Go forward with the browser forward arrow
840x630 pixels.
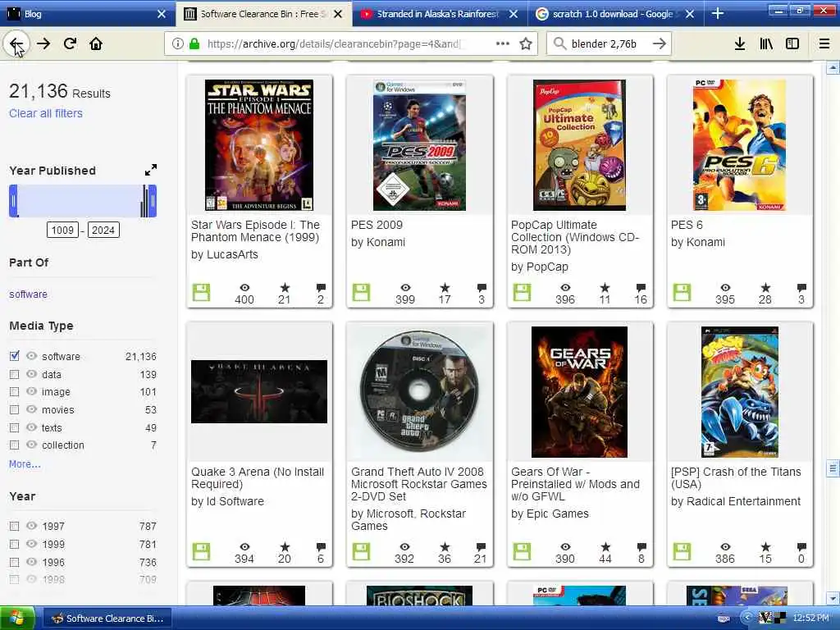click(43, 43)
